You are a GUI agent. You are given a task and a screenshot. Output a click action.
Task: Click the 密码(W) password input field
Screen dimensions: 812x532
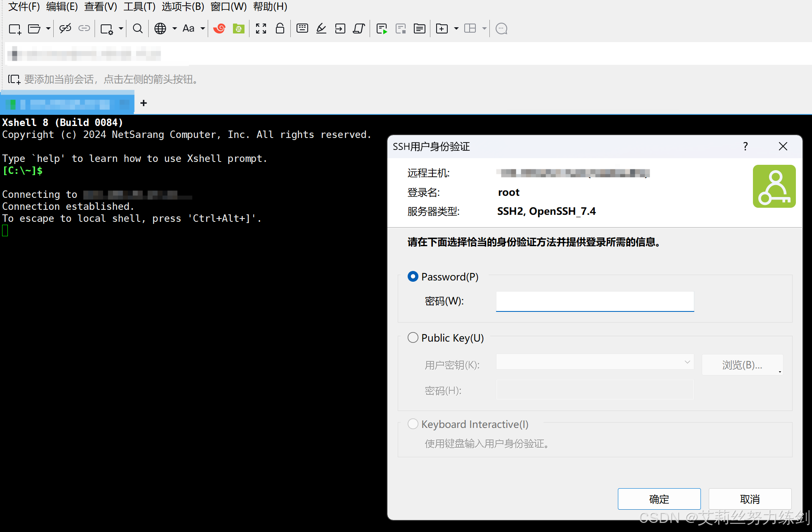click(595, 301)
